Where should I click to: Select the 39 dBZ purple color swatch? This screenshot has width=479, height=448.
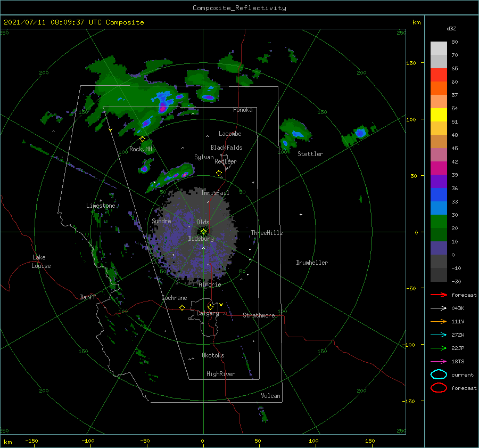[x=439, y=181]
